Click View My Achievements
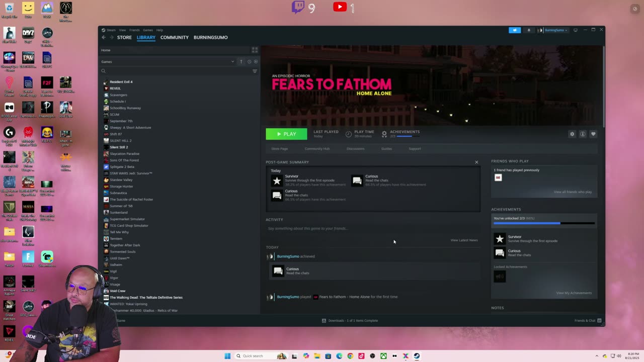This screenshot has width=644, height=362. [x=574, y=293]
